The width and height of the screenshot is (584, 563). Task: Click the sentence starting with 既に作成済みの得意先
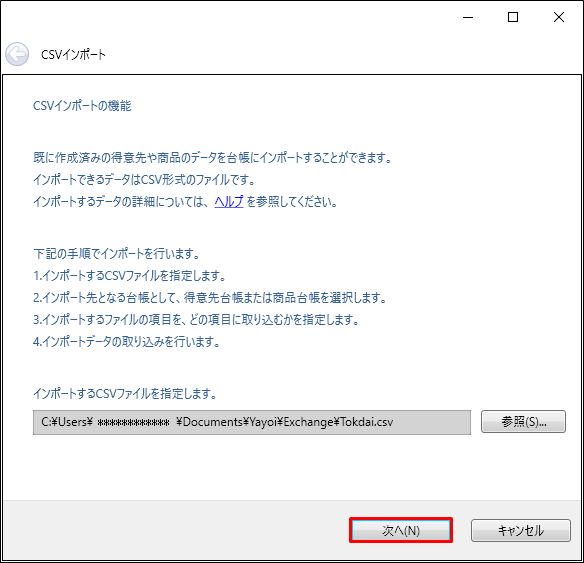coord(213,158)
